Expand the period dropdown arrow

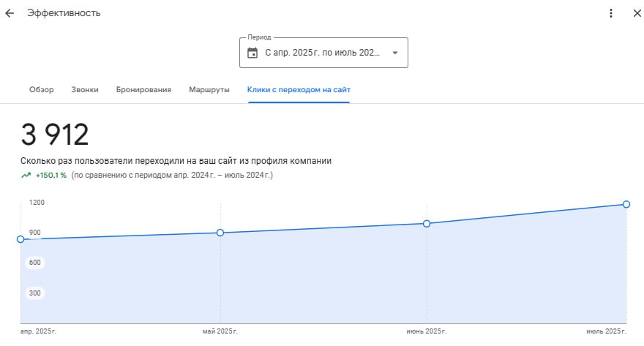pos(395,53)
